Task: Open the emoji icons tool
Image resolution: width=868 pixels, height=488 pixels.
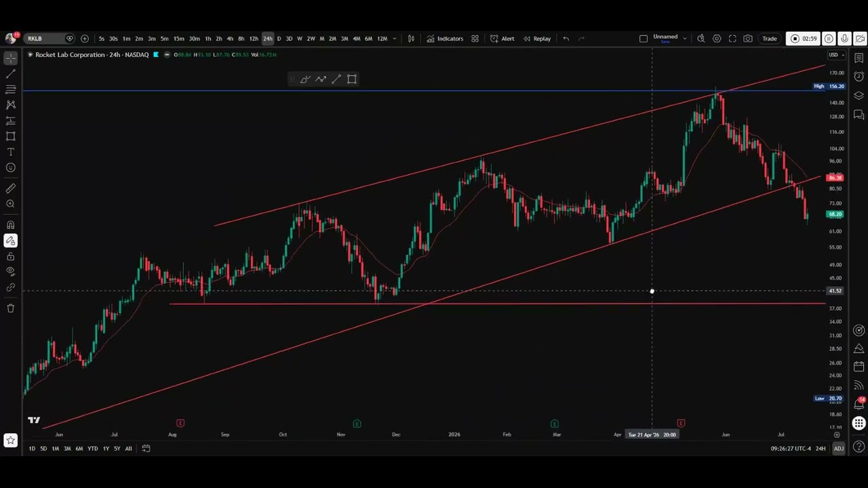Action: click(x=11, y=167)
